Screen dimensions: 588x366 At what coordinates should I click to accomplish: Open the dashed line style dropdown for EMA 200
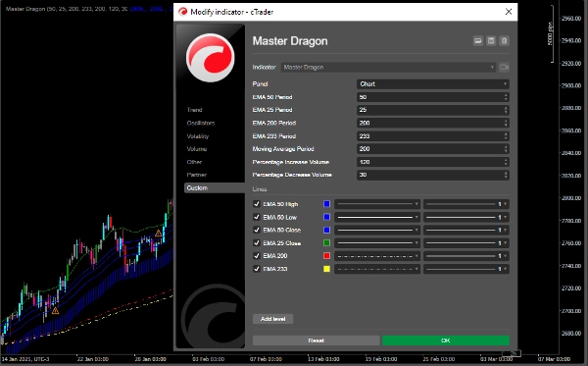point(377,256)
